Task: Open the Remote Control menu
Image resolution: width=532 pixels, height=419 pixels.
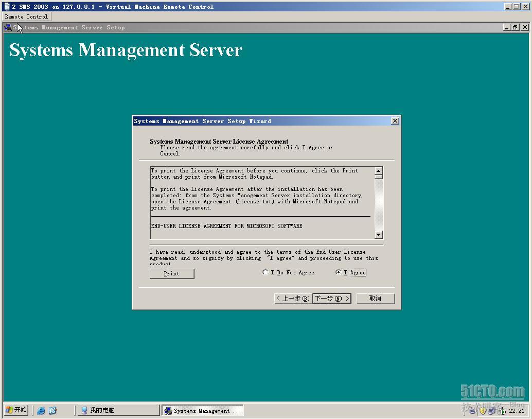Action: [x=26, y=16]
